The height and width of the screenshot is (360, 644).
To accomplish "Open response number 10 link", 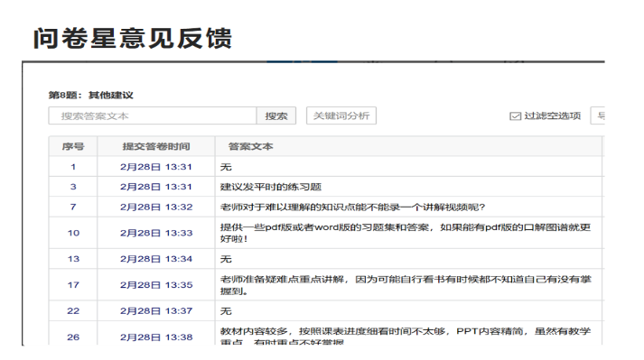I will tap(73, 233).
